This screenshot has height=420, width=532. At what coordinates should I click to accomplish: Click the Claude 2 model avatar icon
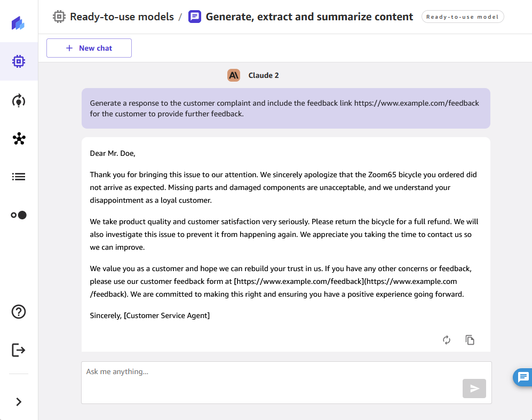pos(234,75)
